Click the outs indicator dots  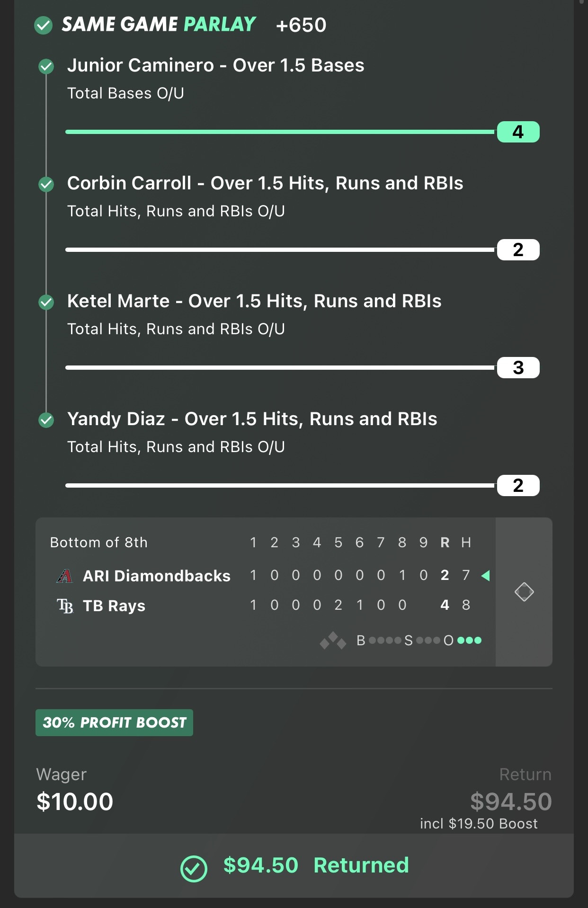coord(470,641)
